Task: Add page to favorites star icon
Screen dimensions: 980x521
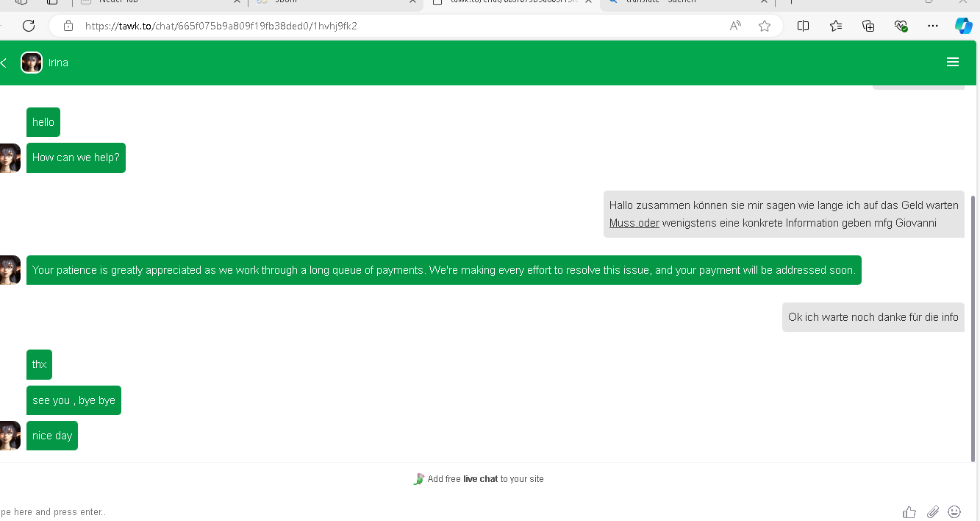Action: (x=765, y=26)
